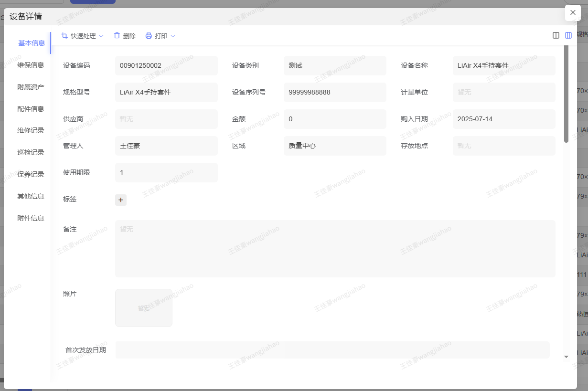
Task: Click the 设备编码 field
Action: tap(166, 65)
